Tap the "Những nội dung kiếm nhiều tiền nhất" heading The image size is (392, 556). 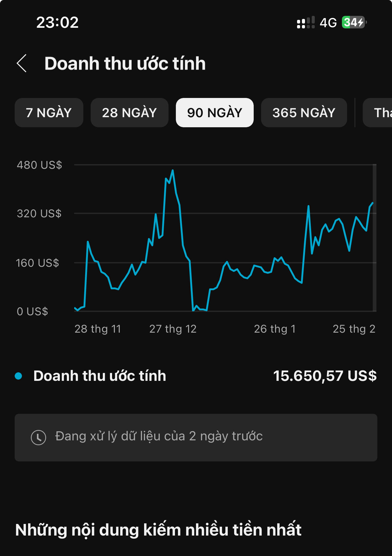pos(158,530)
